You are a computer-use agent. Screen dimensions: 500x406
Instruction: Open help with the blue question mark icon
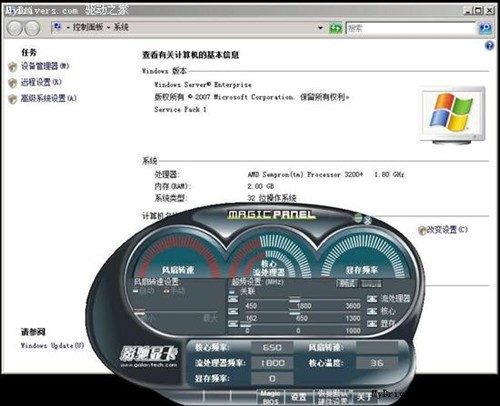[489, 45]
